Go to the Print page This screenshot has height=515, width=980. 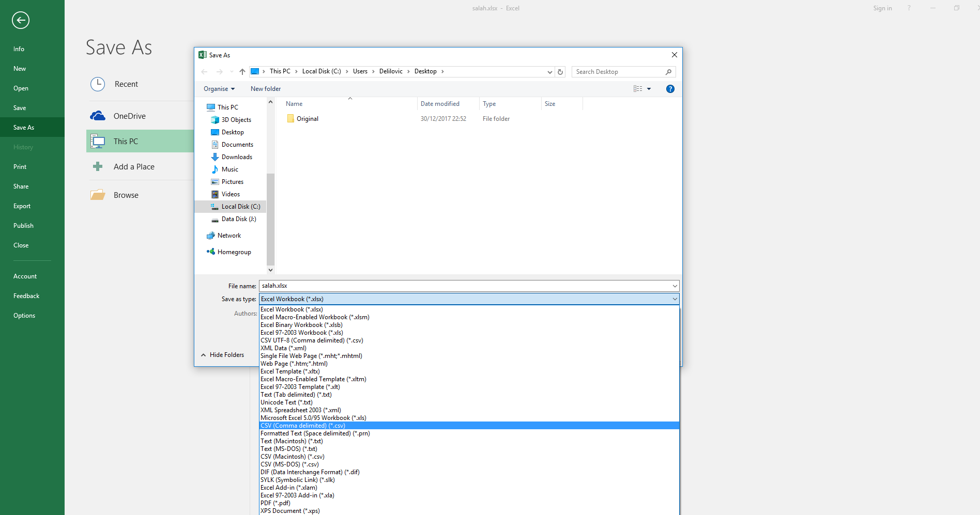(32, 167)
